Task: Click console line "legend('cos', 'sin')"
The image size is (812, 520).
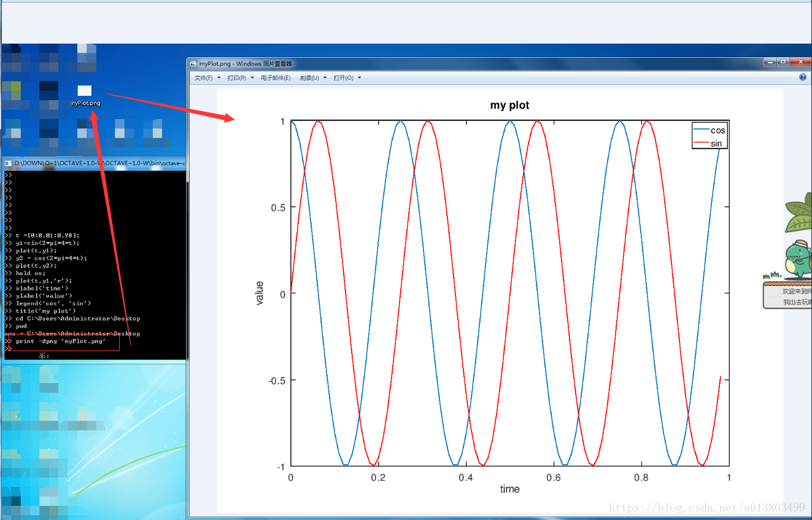Action: 53,303
